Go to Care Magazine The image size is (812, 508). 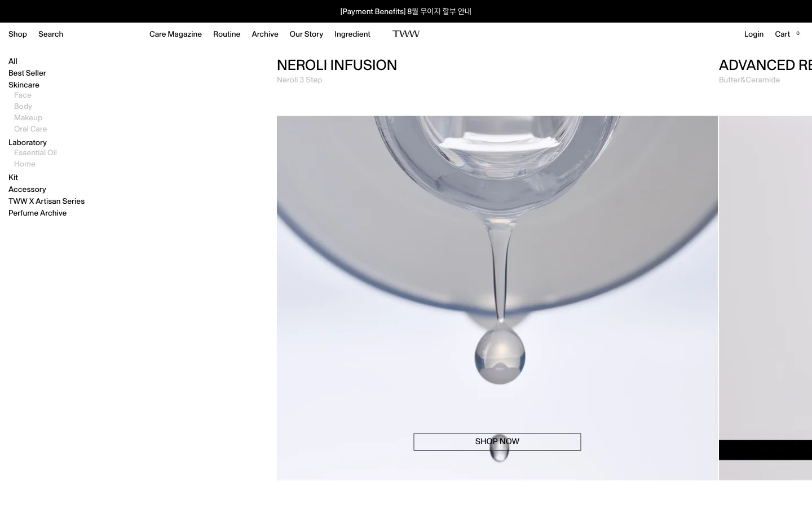click(175, 34)
